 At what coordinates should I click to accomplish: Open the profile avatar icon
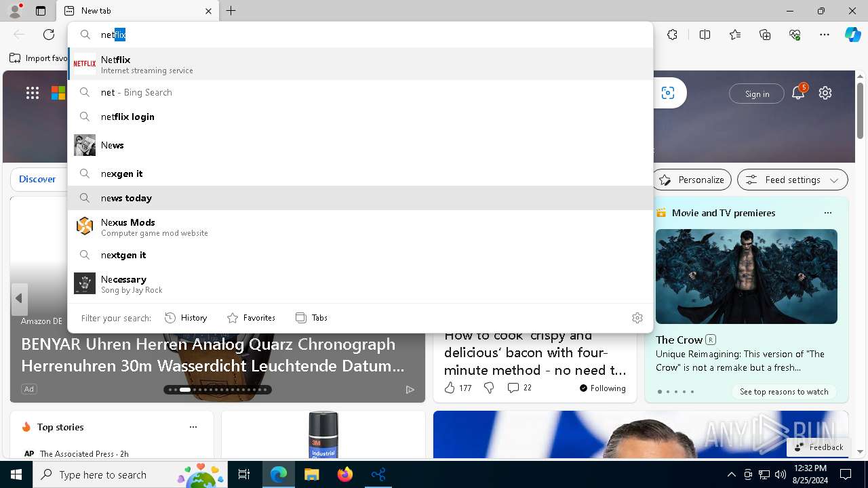15,11
